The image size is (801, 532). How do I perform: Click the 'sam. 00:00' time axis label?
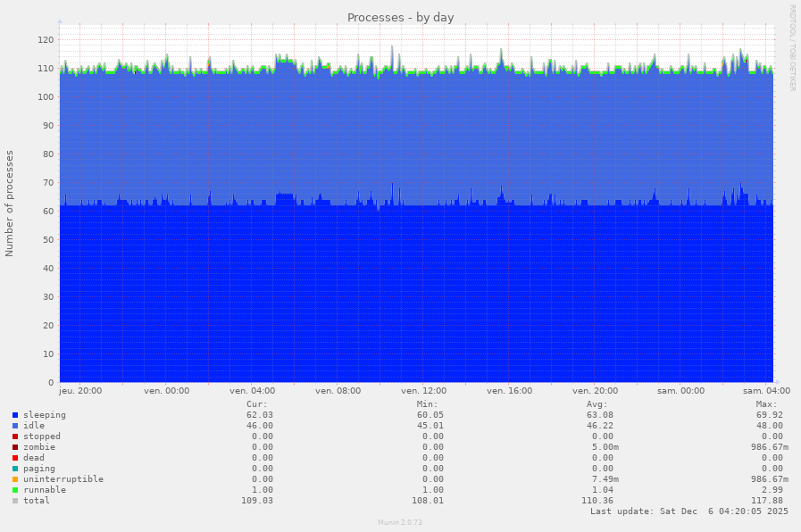click(x=680, y=391)
